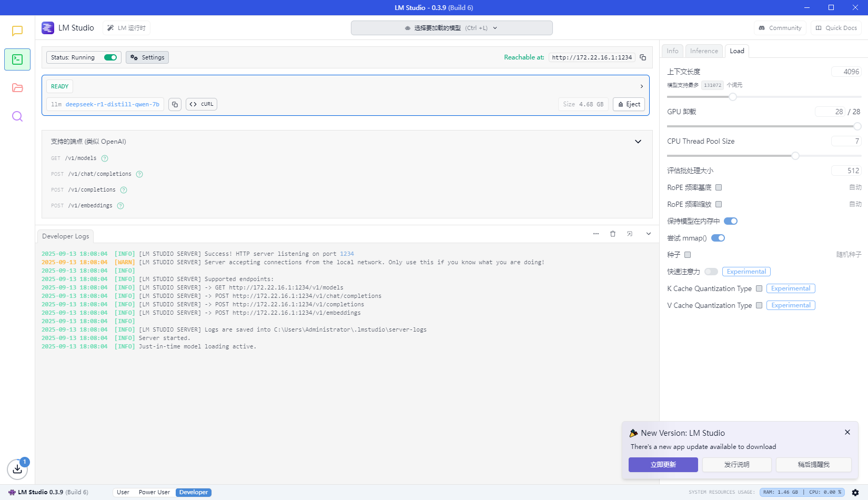This screenshot has height=500, width=868.
Task: Select the Load tab
Action: click(x=737, y=51)
